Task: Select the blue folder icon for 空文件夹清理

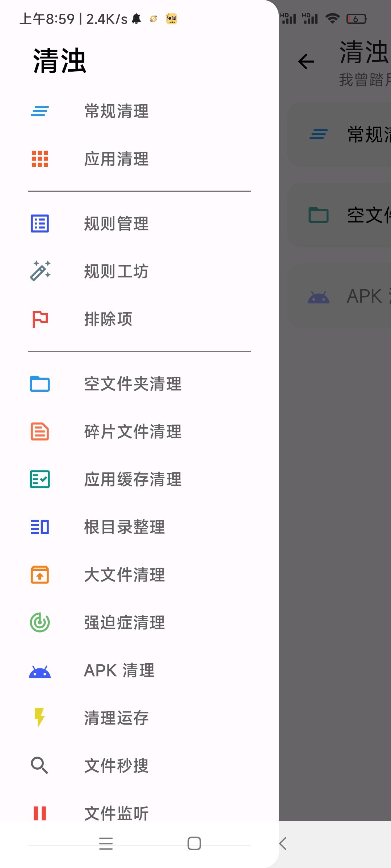Action: pos(40,384)
